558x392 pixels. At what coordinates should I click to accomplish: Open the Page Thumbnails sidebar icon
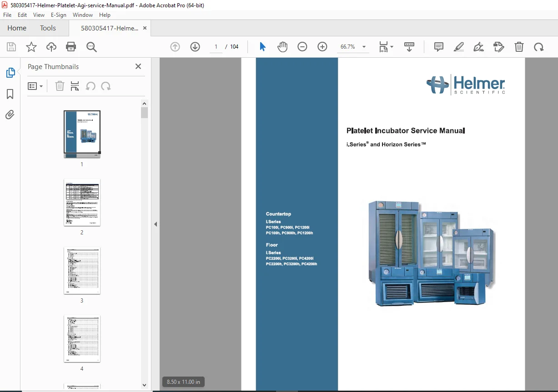[10, 73]
